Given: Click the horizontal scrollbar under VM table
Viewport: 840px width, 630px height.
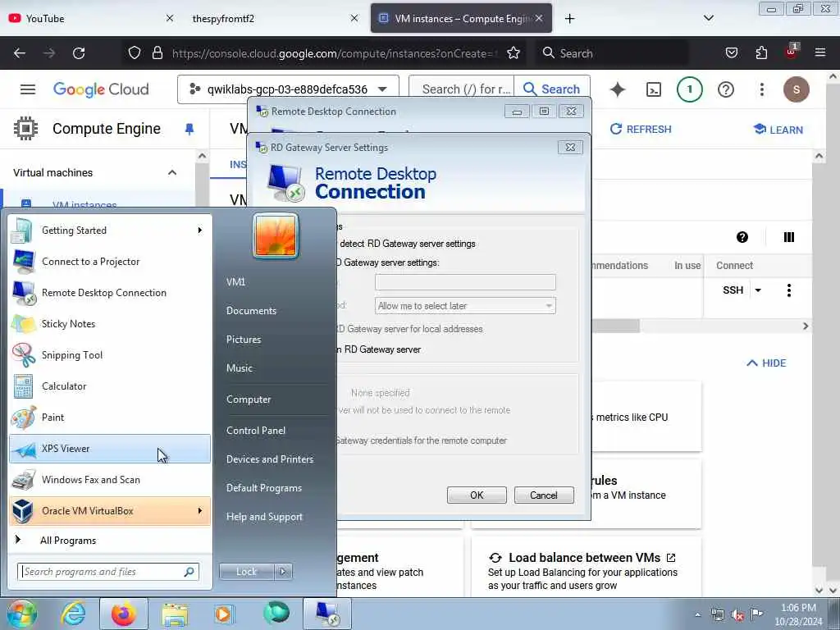Looking at the screenshot, I should click(x=615, y=326).
